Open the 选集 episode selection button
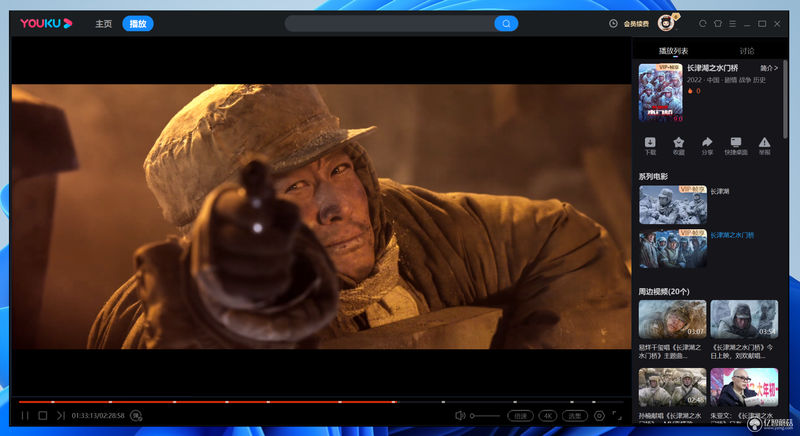The image size is (800, 436). click(575, 416)
